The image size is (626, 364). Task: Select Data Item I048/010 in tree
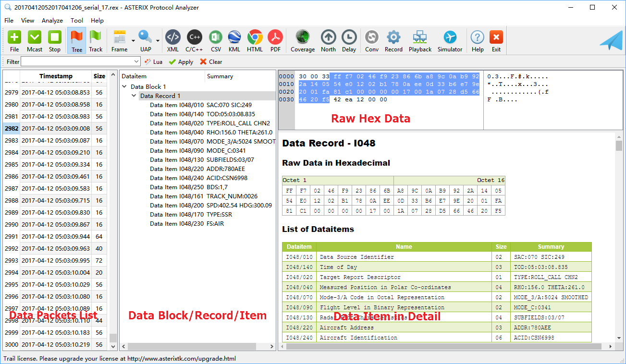click(201, 105)
